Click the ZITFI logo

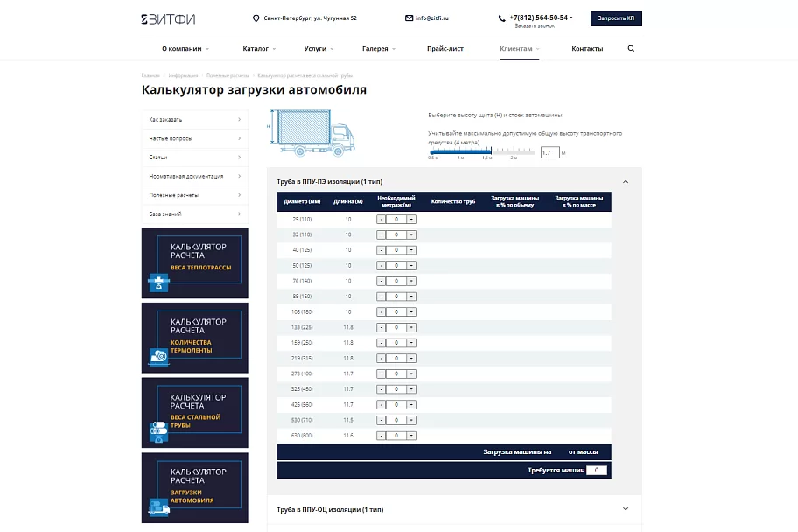click(x=168, y=19)
